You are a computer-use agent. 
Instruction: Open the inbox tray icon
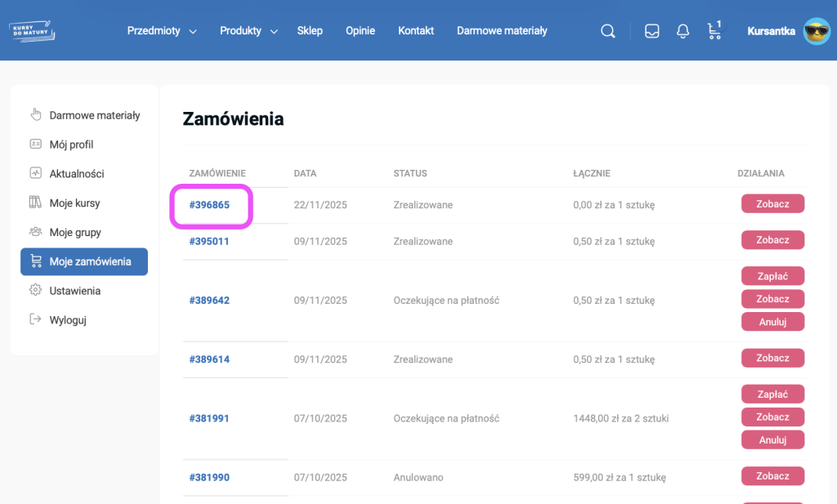[x=651, y=31]
